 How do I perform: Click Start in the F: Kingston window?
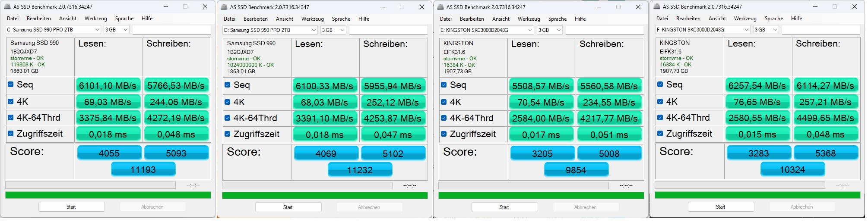(721, 207)
